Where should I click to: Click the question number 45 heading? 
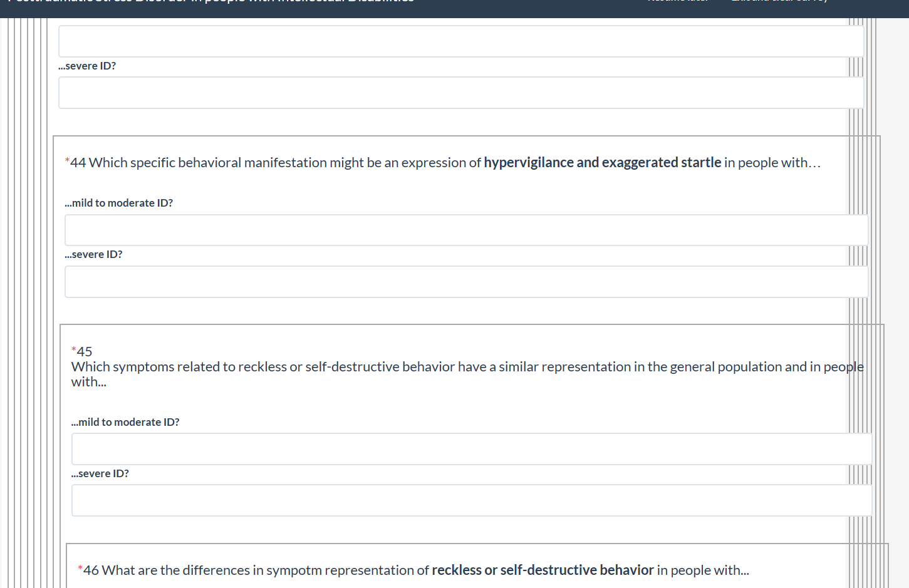(85, 352)
